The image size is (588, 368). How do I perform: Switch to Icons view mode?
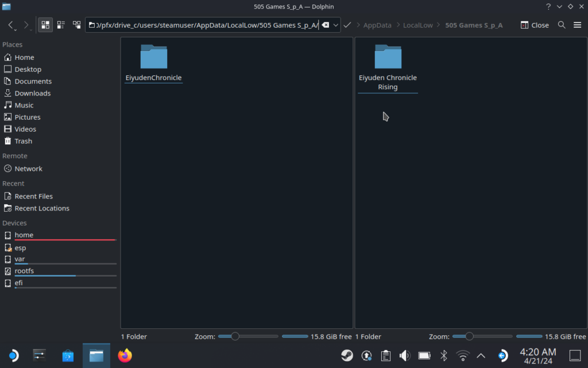pyautogui.click(x=45, y=25)
